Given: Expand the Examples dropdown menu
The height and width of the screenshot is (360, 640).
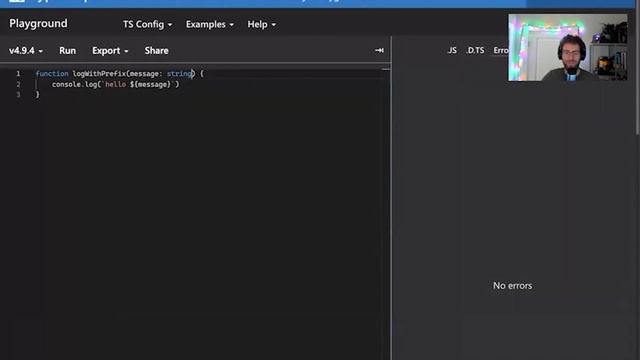Looking at the screenshot, I should (x=210, y=24).
